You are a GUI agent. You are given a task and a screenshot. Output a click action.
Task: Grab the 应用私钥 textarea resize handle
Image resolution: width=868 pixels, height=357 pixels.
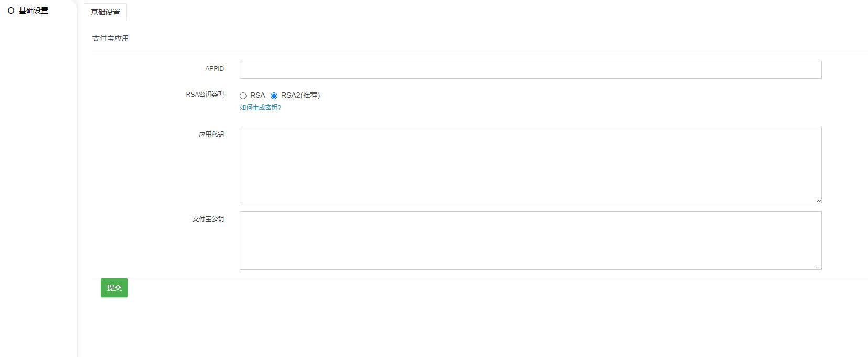818,199
